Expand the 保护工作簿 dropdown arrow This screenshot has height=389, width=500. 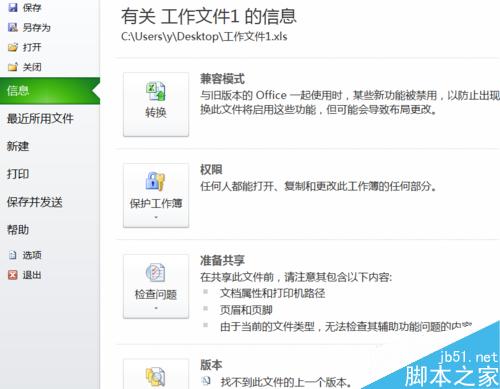pos(156,217)
